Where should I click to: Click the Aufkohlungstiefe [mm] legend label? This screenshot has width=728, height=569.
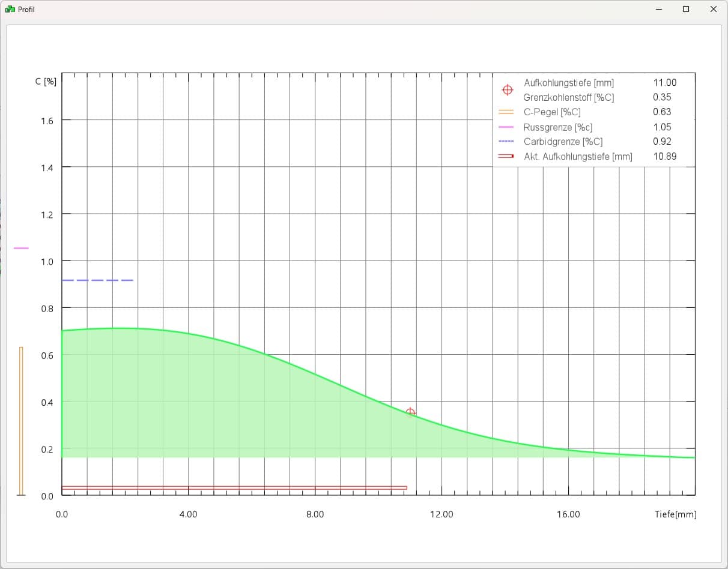(568, 83)
